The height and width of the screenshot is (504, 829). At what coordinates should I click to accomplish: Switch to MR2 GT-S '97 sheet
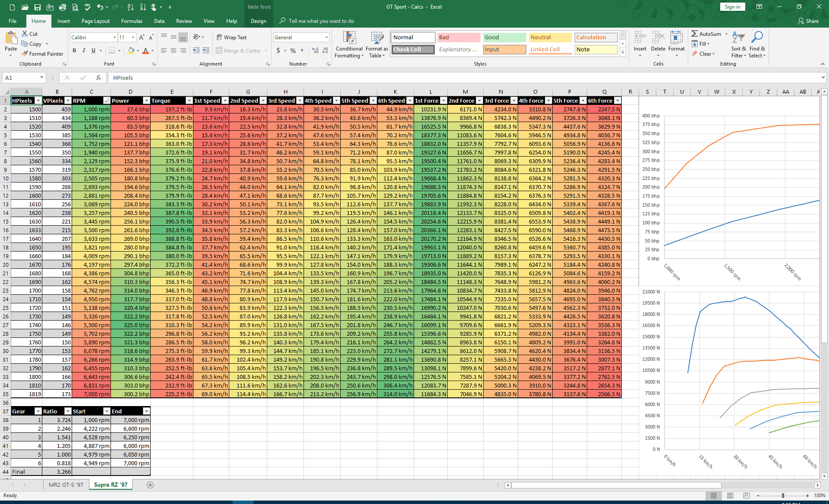66,485
